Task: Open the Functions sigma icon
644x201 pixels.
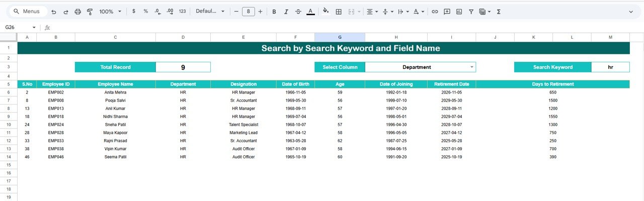Action: (x=499, y=12)
